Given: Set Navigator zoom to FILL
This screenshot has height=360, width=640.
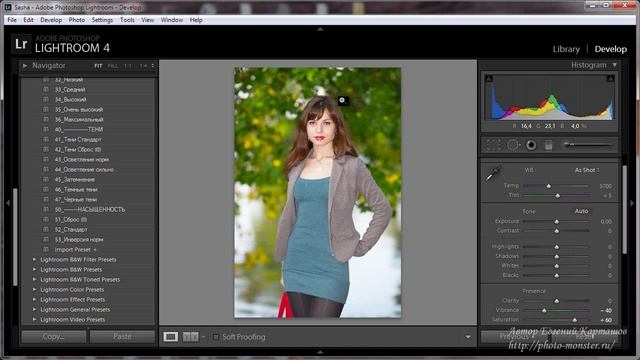Looking at the screenshot, I should [113, 66].
